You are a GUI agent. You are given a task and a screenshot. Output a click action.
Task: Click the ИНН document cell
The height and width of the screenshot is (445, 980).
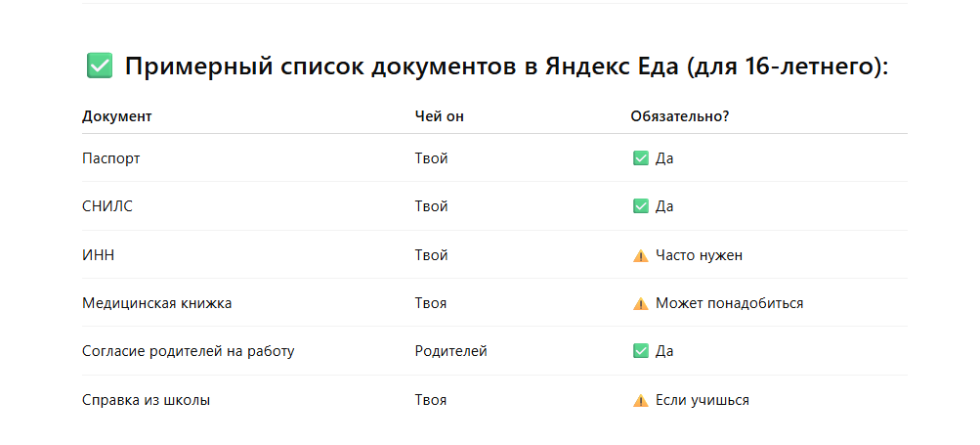point(98,255)
